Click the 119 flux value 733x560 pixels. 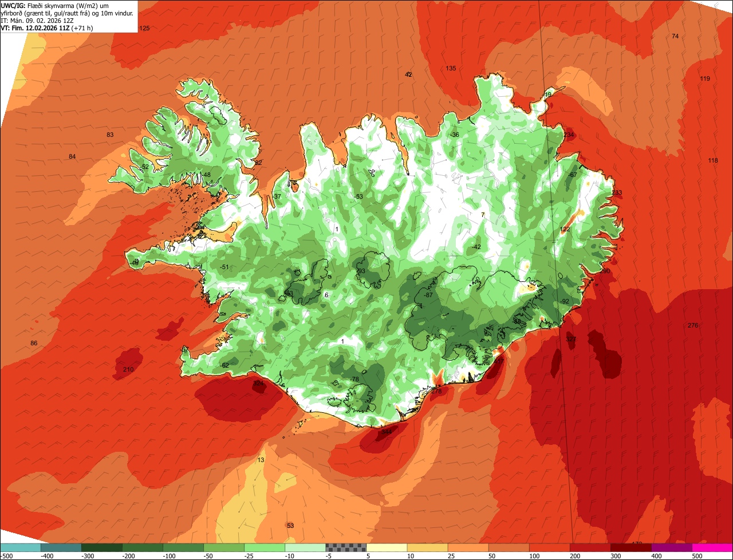point(705,78)
